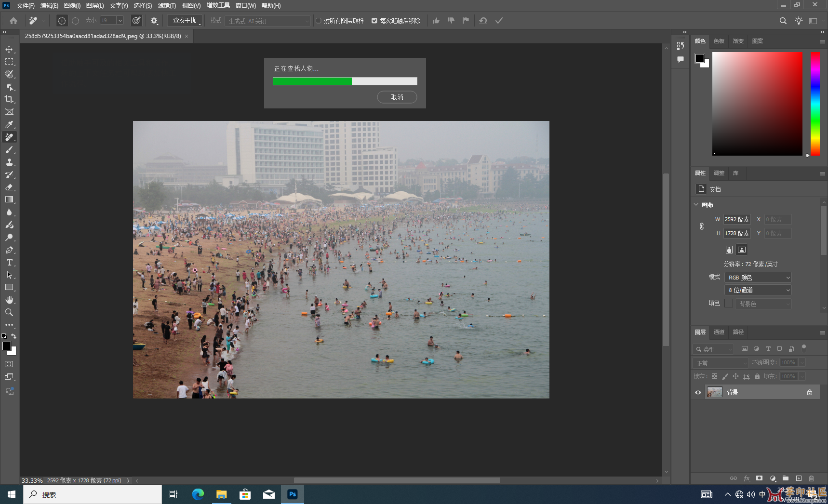Click the portrait orientation button
Screen dimensions: 828x504
tap(729, 250)
